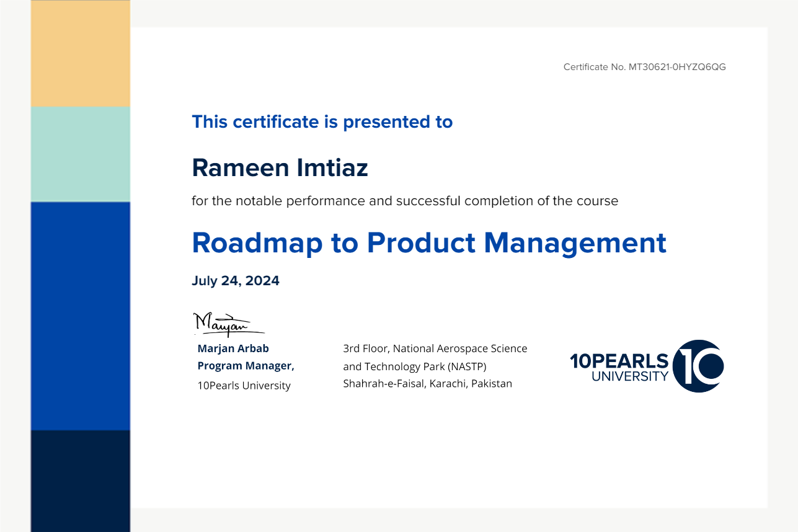Click the 'and Technology Park (NASTP)' line
Viewport: 798px width, 532px height.
point(414,366)
